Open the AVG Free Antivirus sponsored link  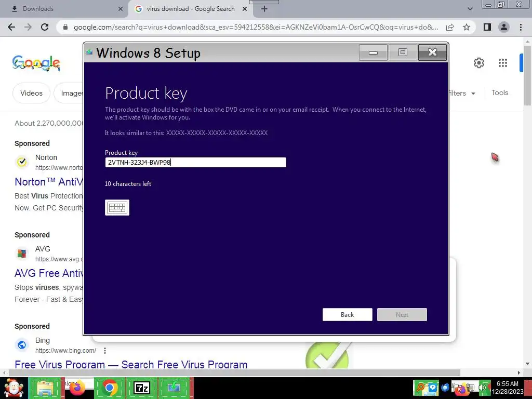click(49, 273)
